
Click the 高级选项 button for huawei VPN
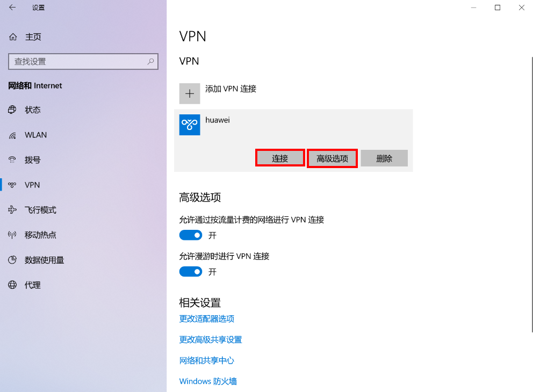pos(332,158)
